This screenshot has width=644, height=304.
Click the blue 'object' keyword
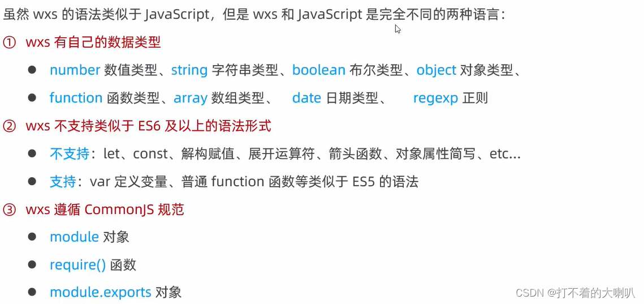click(436, 70)
